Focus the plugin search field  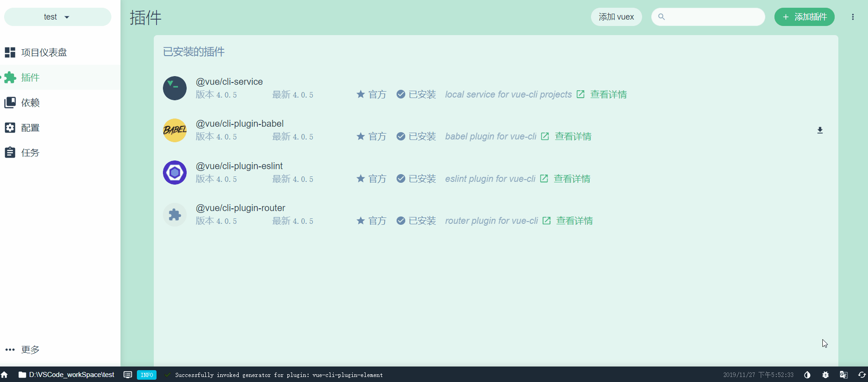pos(708,17)
